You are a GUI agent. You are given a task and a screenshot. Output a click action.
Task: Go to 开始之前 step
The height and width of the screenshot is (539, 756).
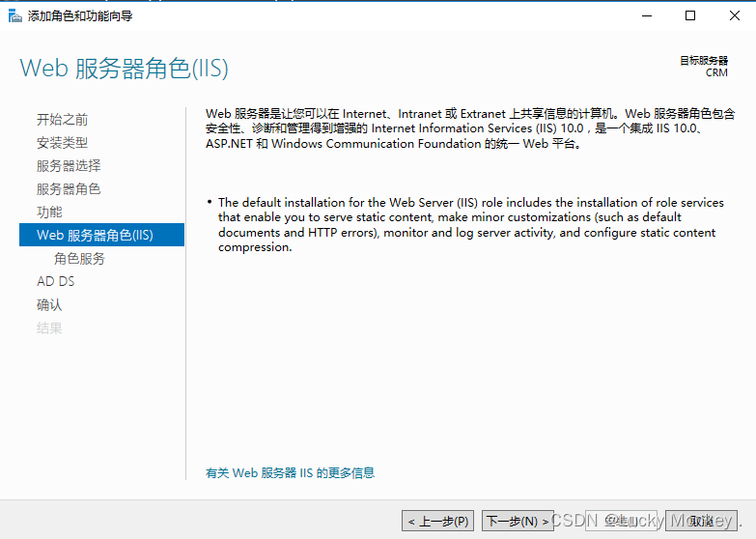click(62, 119)
